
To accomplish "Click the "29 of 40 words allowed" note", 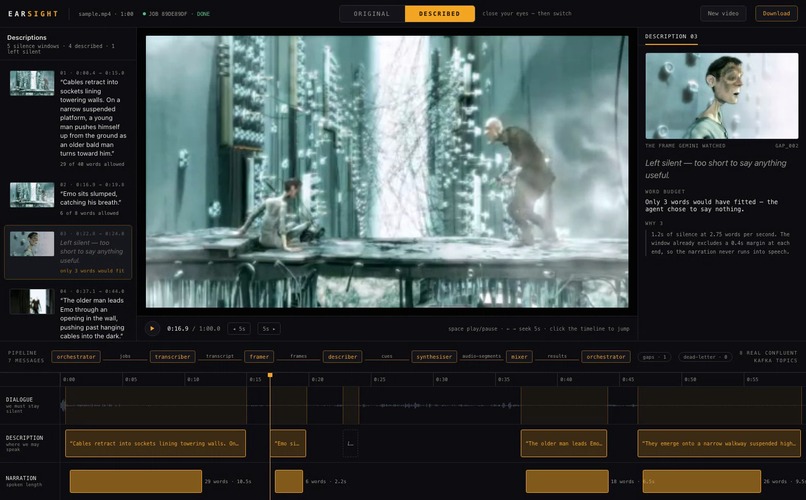I will pyautogui.click(x=92, y=164).
